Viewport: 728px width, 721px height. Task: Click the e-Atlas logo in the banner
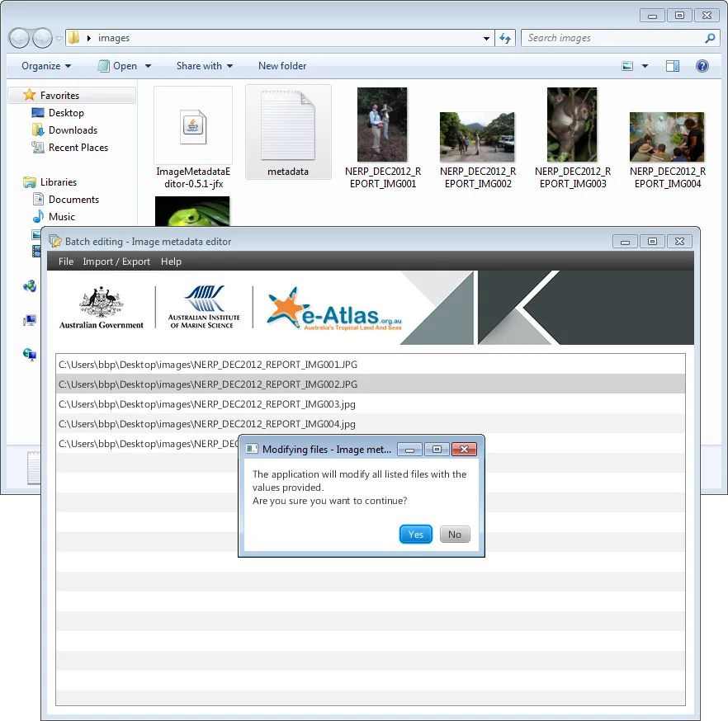point(334,309)
